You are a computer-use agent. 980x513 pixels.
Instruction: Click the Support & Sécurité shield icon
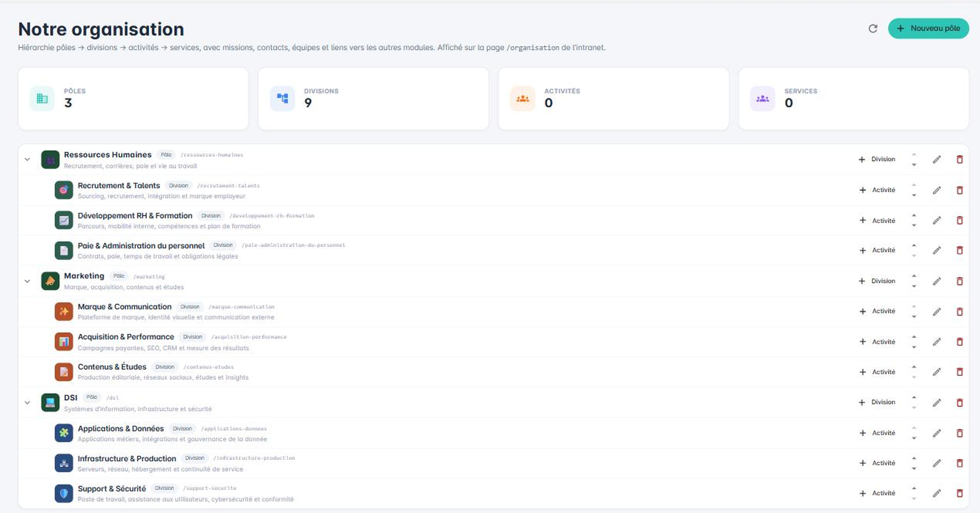(64, 493)
